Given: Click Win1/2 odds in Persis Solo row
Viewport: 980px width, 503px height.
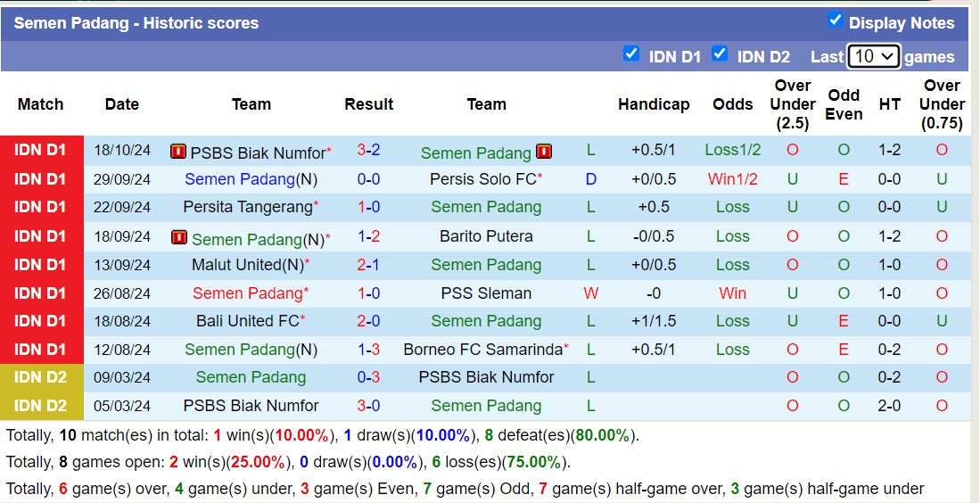Looking at the screenshot, I should coord(733,180).
